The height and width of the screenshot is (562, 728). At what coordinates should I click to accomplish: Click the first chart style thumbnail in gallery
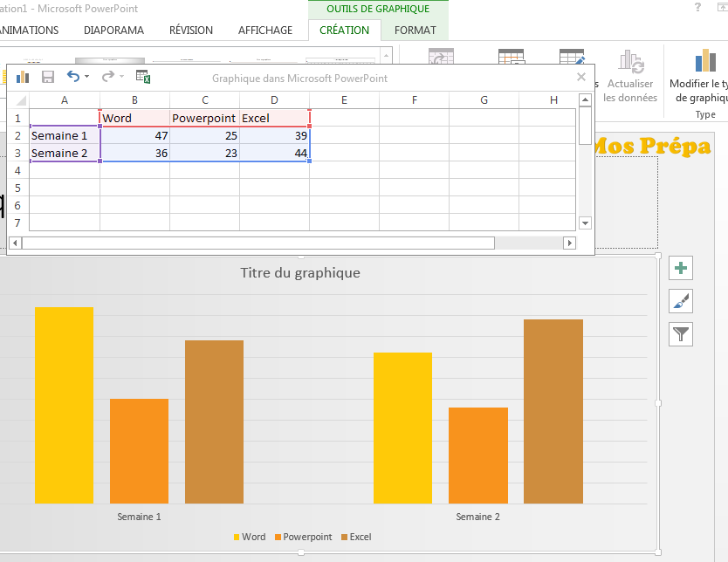(32, 60)
